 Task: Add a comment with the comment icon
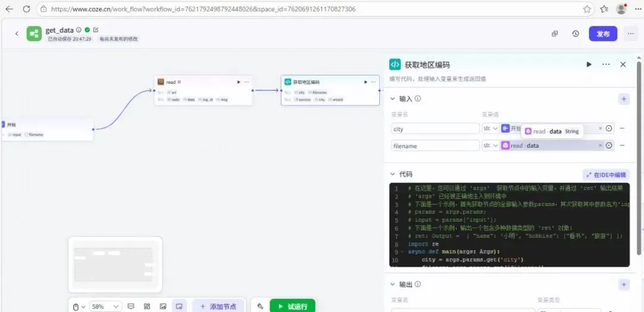[x=131, y=306]
